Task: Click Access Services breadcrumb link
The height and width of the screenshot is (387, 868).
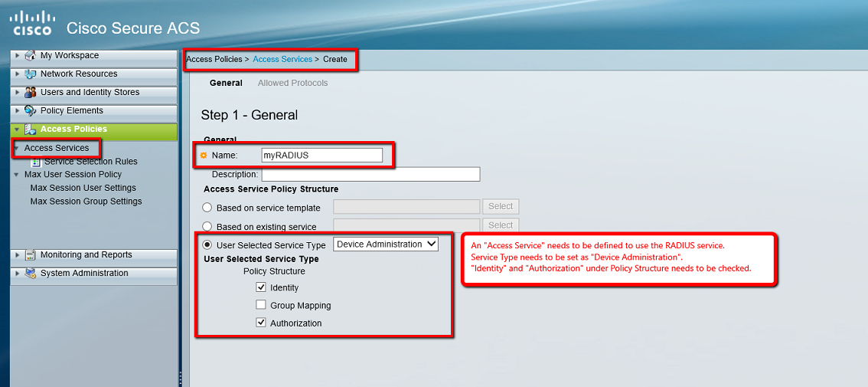Action: click(282, 59)
